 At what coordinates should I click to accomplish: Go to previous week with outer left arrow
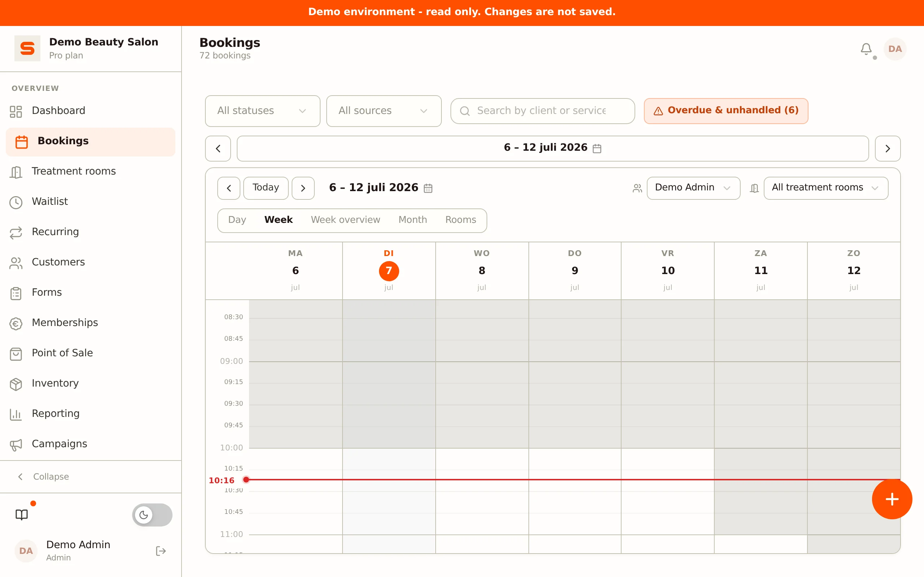point(218,149)
